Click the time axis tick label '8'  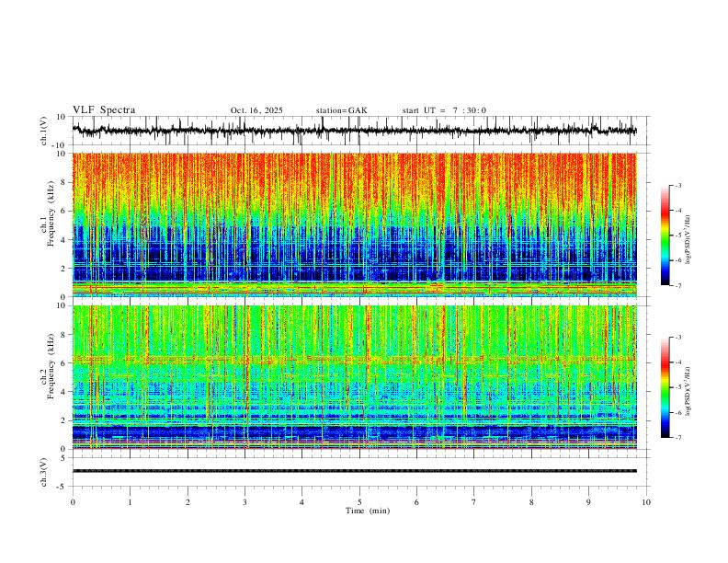(531, 502)
